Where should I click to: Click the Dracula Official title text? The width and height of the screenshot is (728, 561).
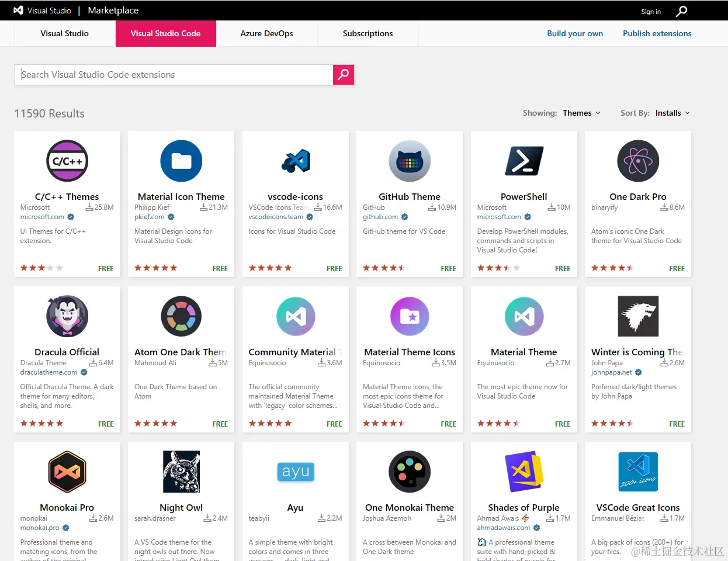point(67,352)
